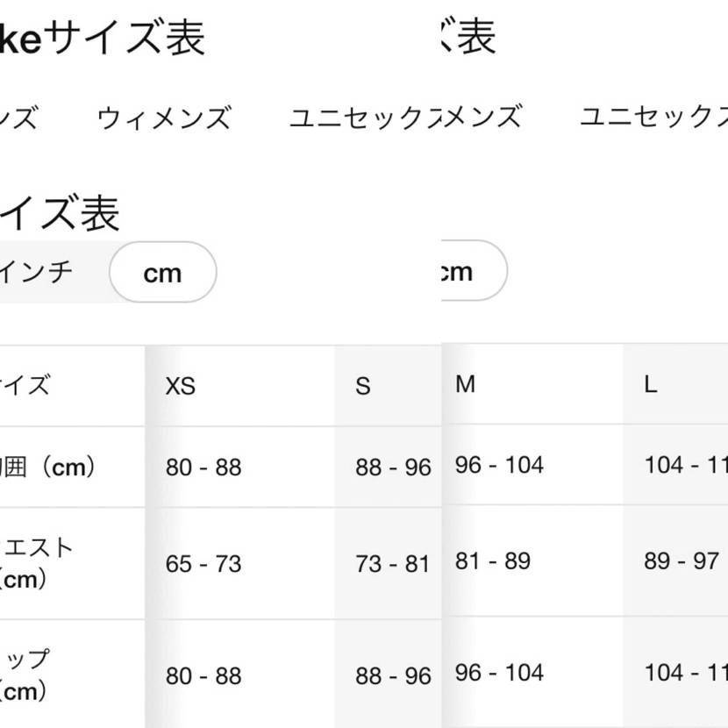Screen dimensions: 728x728
Task: Click chest row 80 - 88 under XS
Action: [203, 467]
